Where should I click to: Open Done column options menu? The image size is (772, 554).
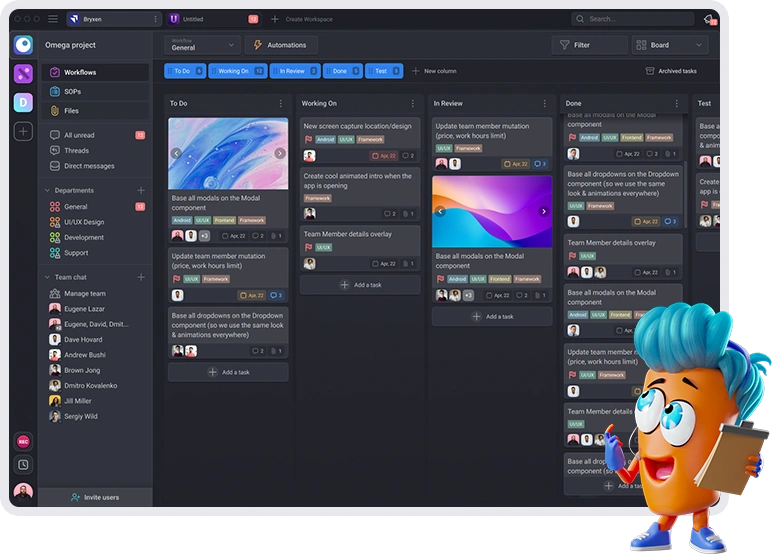676,103
